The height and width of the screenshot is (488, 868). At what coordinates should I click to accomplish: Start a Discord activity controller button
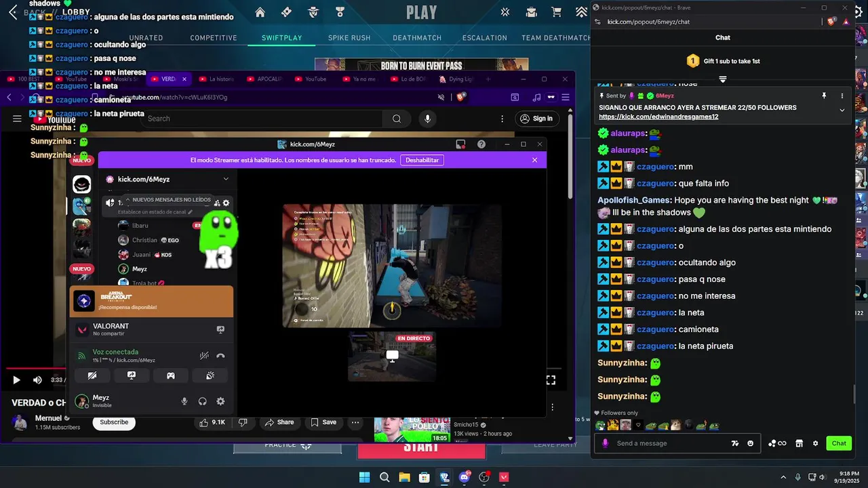click(x=171, y=375)
